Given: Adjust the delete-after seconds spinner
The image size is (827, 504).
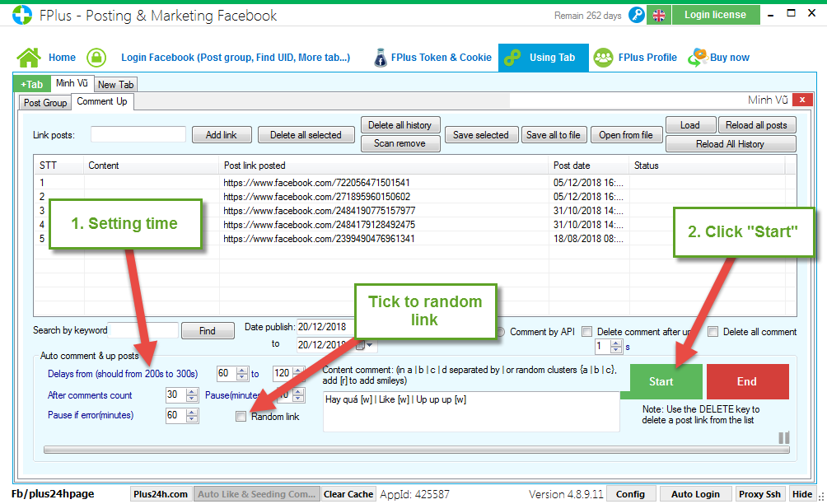Looking at the screenshot, I should [615, 347].
